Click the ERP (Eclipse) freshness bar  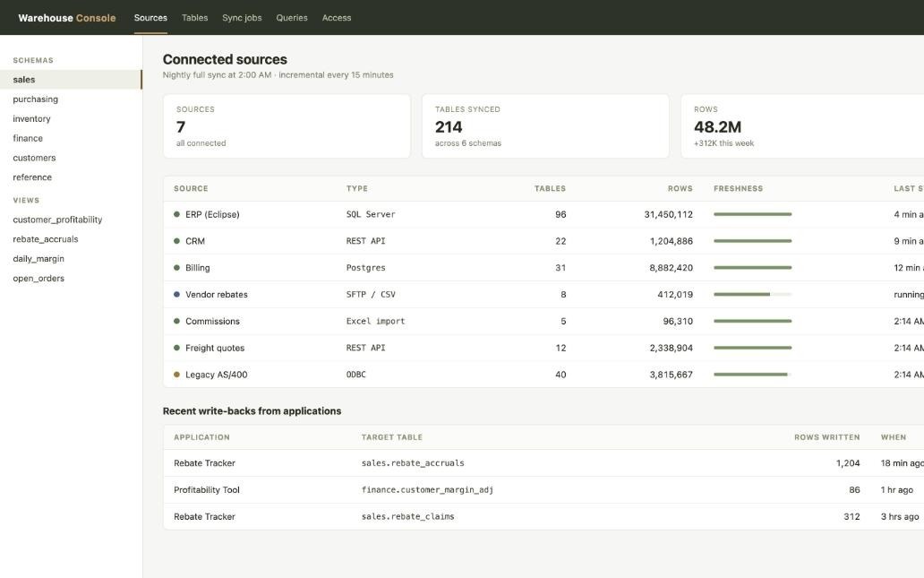click(x=752, y=214)
